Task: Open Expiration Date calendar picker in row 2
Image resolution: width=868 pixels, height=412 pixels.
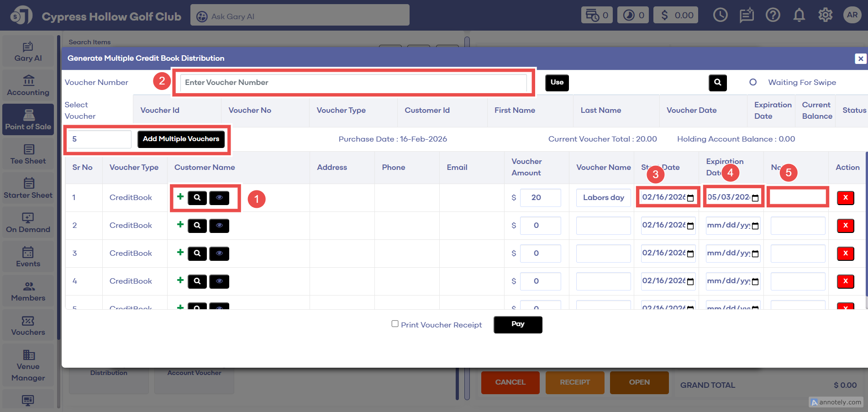Action: click(x=755, y=226)
